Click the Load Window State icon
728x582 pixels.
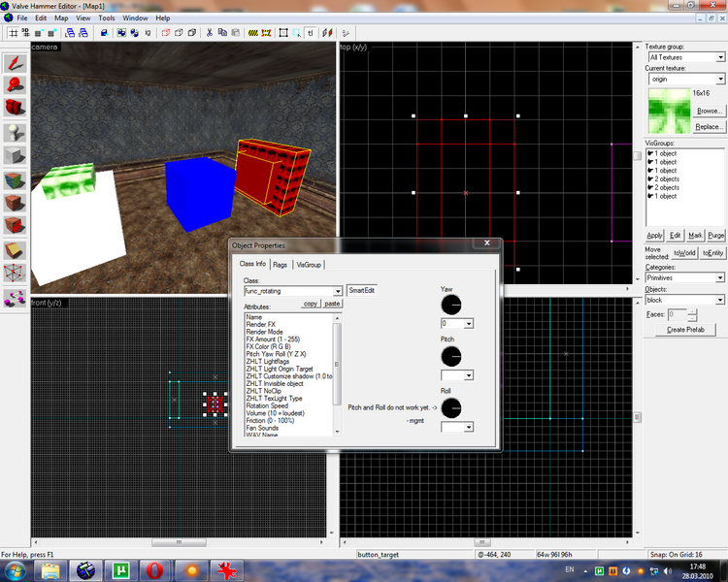click(70, 33)
